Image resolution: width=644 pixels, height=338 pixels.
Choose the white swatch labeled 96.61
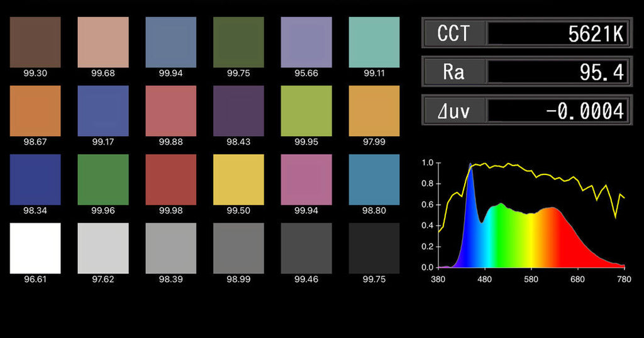tap(35, 248)
